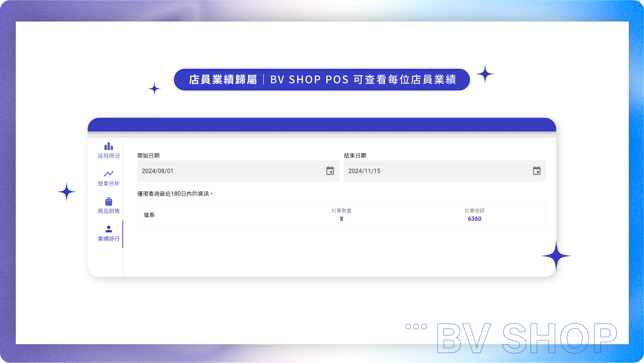Click the 開始日期 label

[149, 156]
